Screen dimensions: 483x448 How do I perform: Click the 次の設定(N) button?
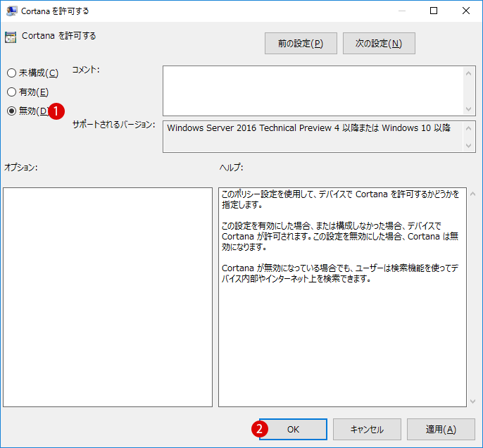[x=379, y=44]
